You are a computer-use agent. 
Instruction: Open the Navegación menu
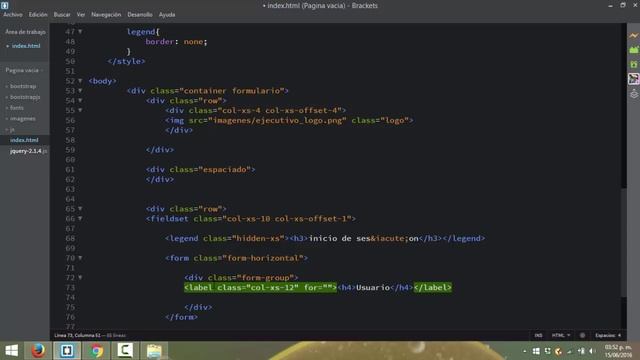click(106, 14)
